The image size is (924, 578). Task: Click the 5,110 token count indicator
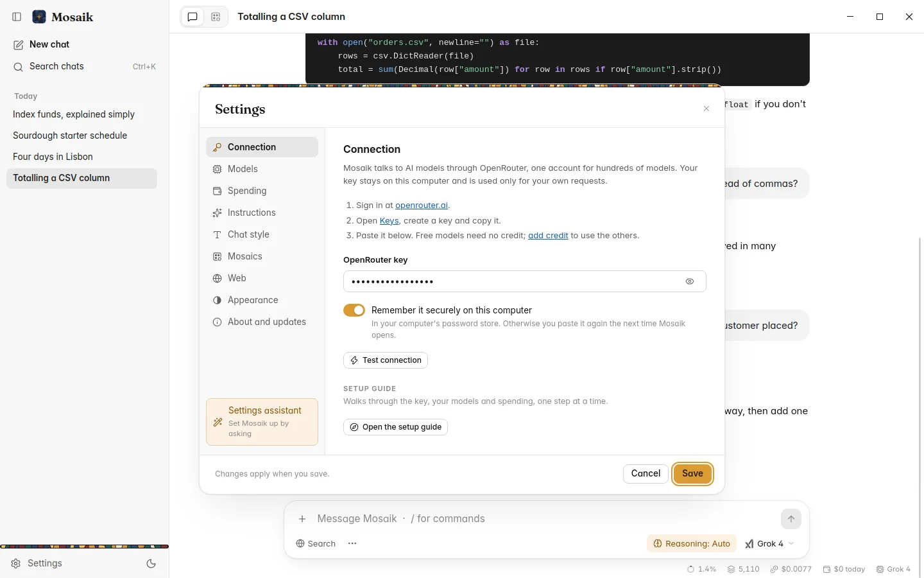pos(743,569)
